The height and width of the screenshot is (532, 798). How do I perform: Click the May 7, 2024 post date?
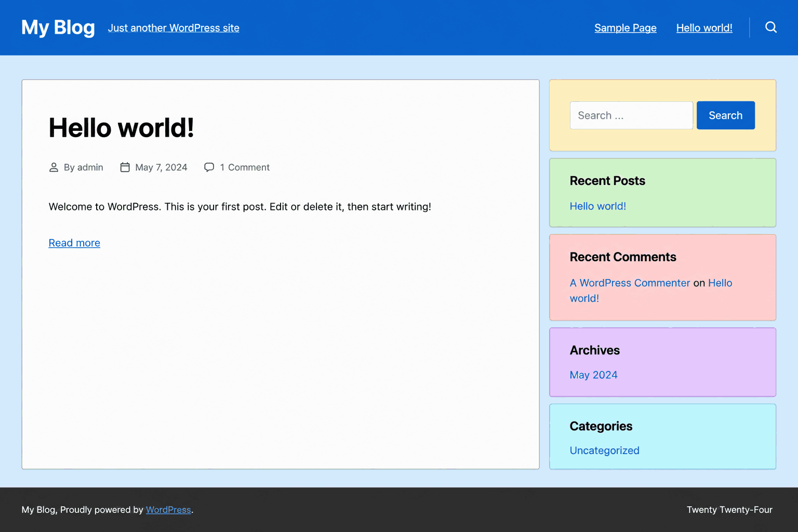click(x=161, y=167)
